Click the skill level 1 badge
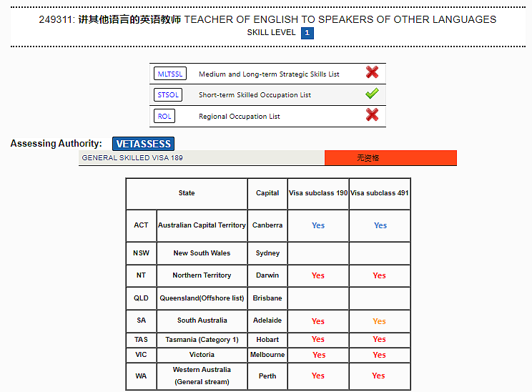Image resolution: width=532 pixels, height=392 pixels. coord(307,33)
